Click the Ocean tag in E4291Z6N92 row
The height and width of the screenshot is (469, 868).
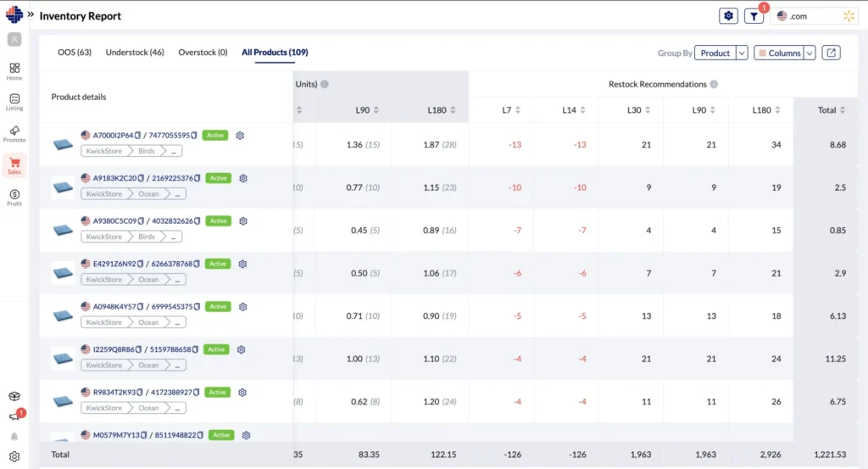(148, 280)
